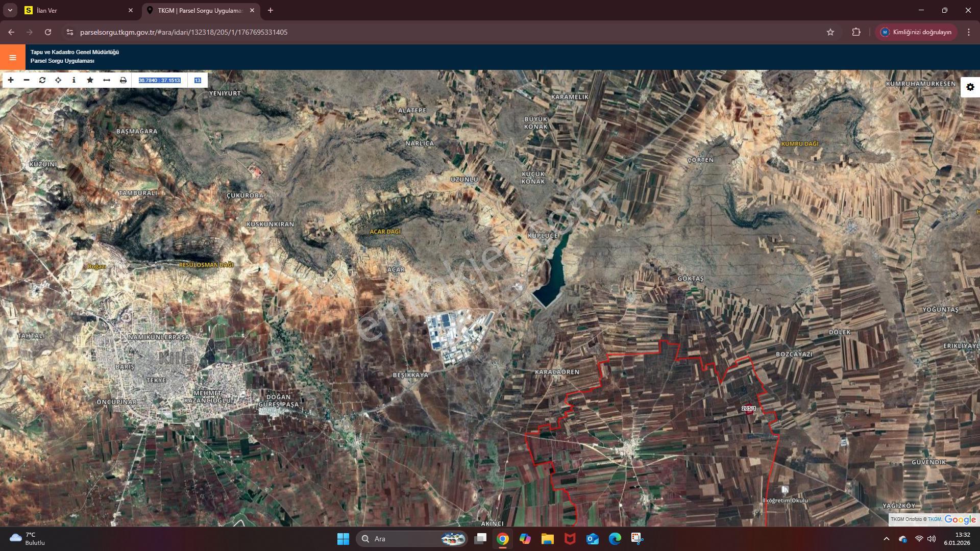Open Chrome three-dot menu
The width and height of the screenshot is (980, 551).
969,32
